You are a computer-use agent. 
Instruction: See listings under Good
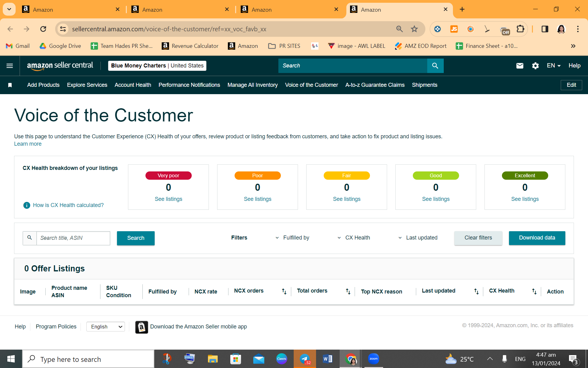tap(436, 199)
